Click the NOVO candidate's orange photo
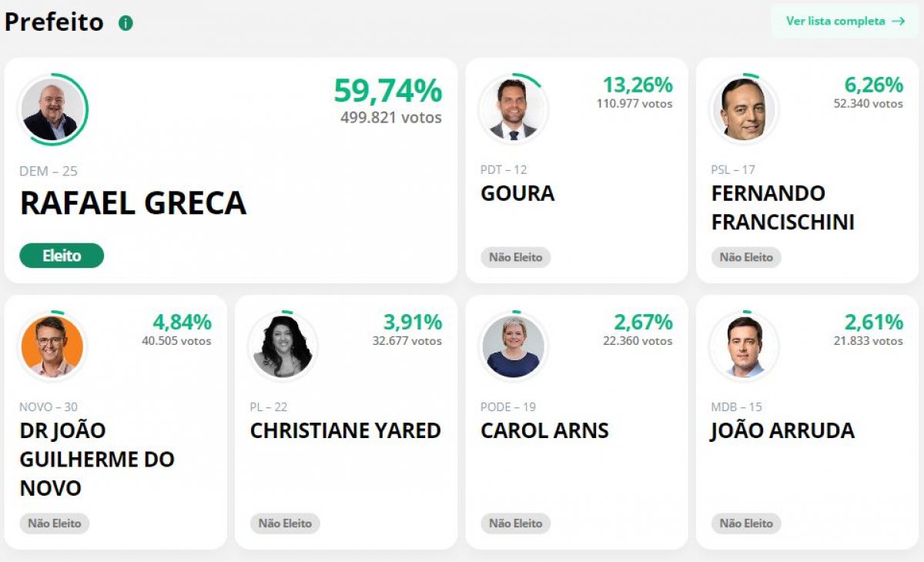Viewport: 924px width, 562px height. pyautogui.click(x=51, y=346)
